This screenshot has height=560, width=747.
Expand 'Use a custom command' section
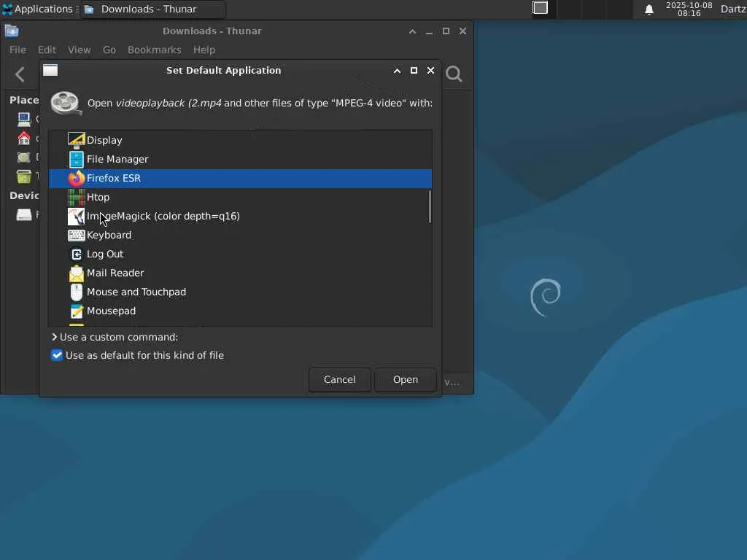pos(54,337)
